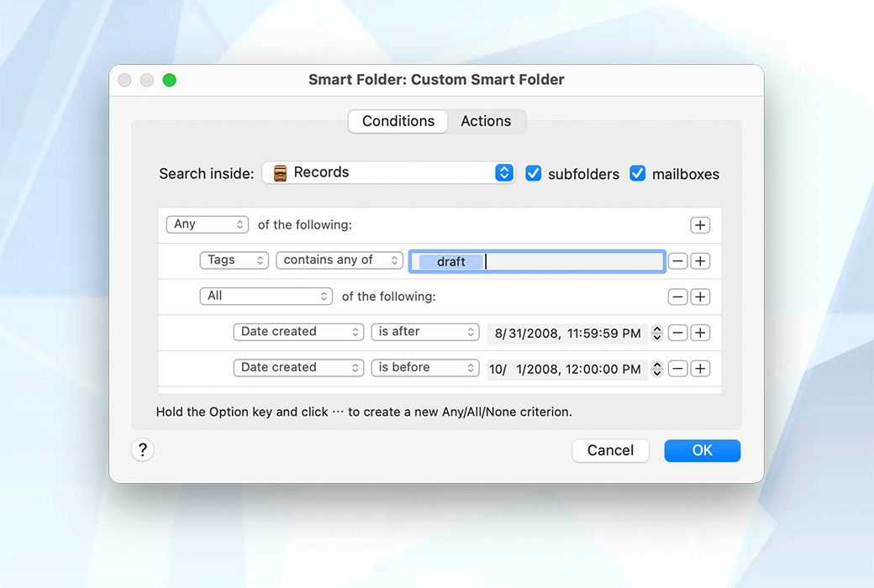Open Date created dropdown in 'is after' row
This screenshot has width=874, height=588.
[299, 332]
